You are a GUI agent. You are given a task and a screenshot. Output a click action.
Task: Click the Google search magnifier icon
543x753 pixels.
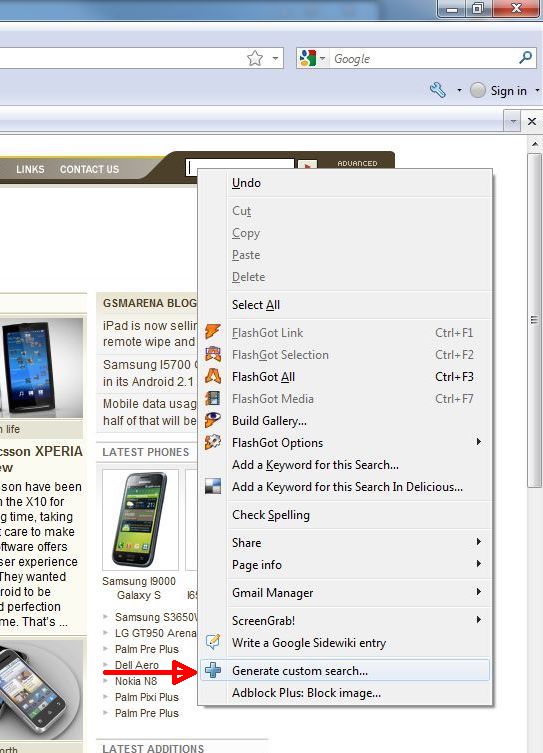pyautogui.click(x=526, y=58)
